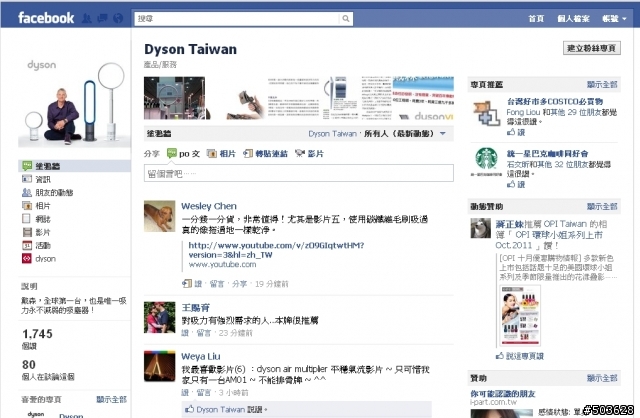Show all sponsored activity items
The height and width of the screenshot is (418, 640).
(602, 207)
